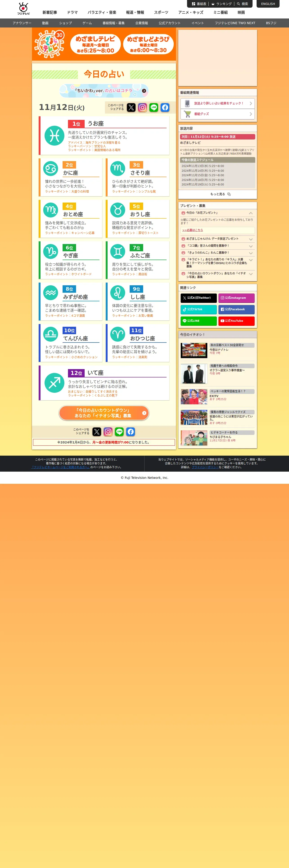This screenshot has height=868, width=289.
Task: Share on LINE using bottom share icon
Action: click(119, 432)
